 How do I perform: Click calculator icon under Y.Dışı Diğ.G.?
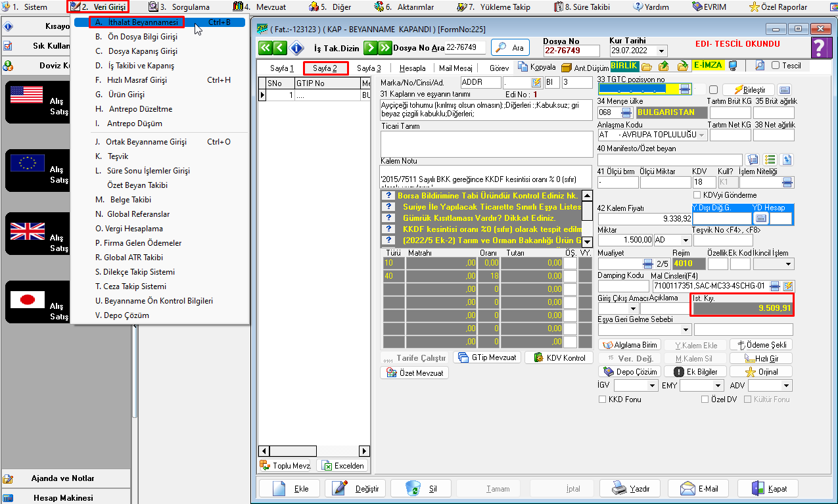pyautogui.click(x=760, y=218)
